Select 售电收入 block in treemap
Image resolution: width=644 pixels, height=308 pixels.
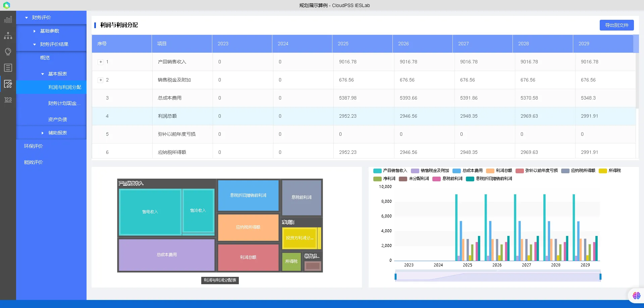coord(150,212)
